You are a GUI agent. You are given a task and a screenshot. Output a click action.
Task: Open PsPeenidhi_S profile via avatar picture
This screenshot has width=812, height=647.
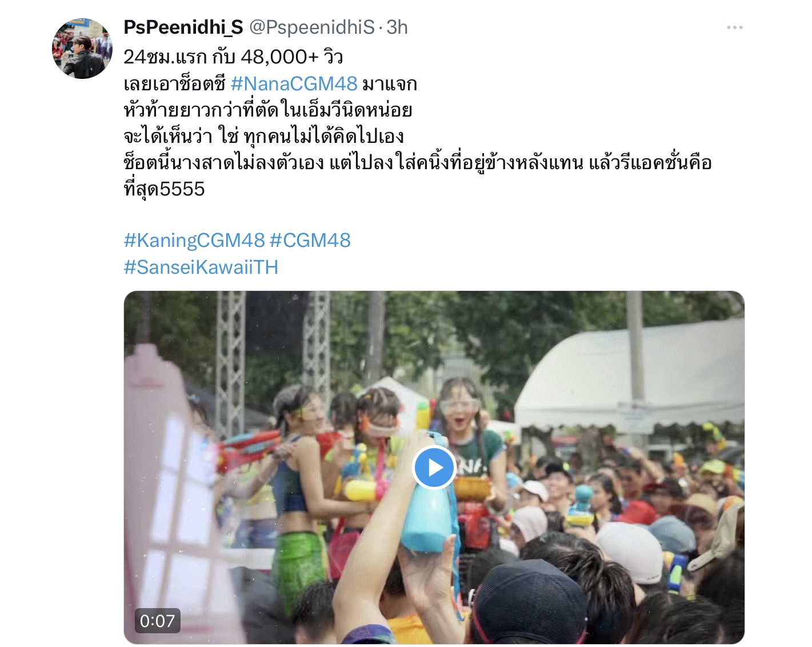click(82, 49)
